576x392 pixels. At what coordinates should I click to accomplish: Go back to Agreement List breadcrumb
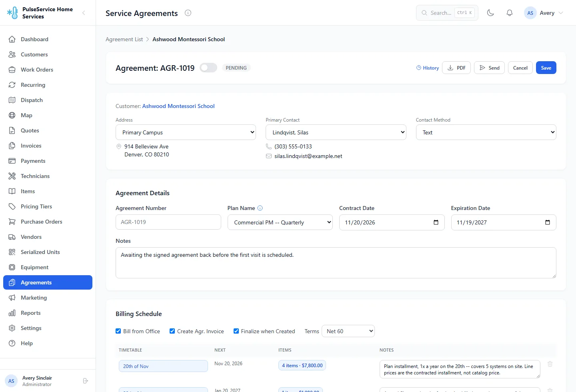point(124,39)
